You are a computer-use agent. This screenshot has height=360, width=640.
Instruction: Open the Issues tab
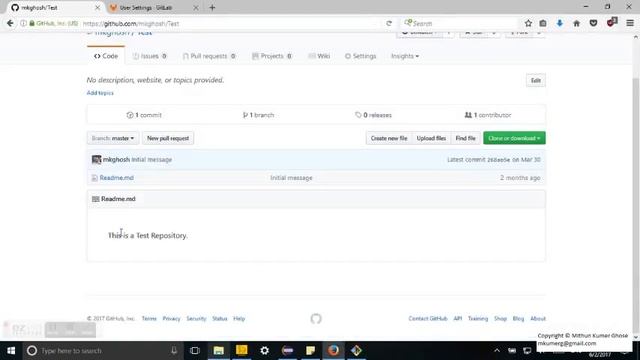149,56
